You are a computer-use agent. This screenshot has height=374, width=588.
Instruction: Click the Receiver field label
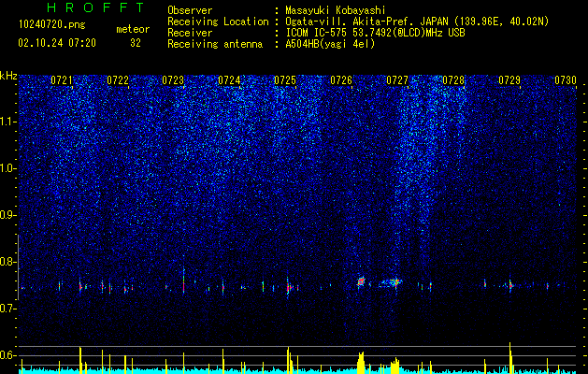coord(190,33)
